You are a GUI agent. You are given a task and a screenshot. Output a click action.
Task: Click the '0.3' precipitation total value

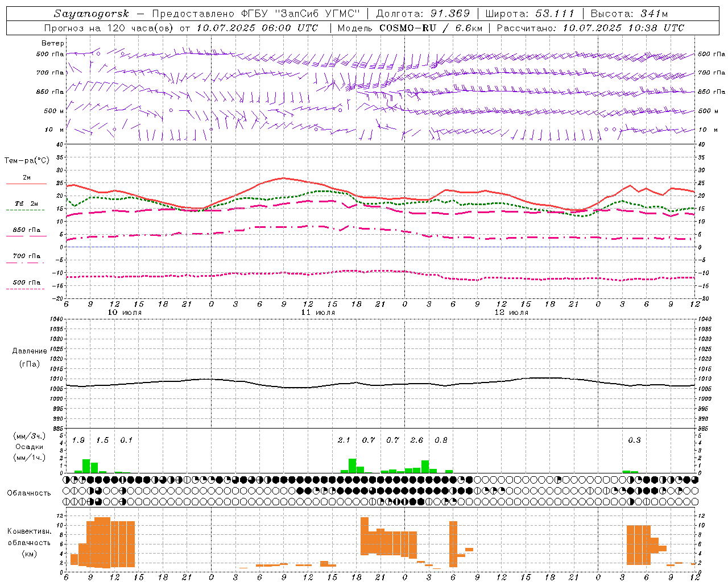[634, 440]
